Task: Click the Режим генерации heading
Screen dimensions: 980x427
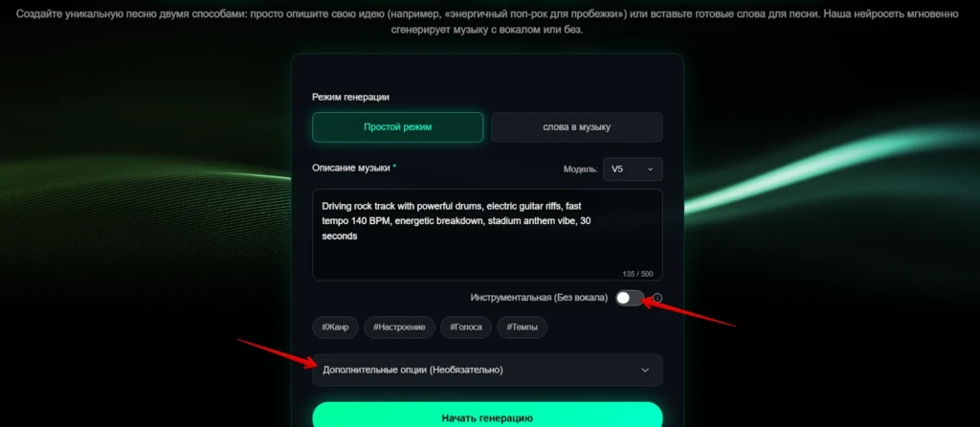Action: coord(350,98)
